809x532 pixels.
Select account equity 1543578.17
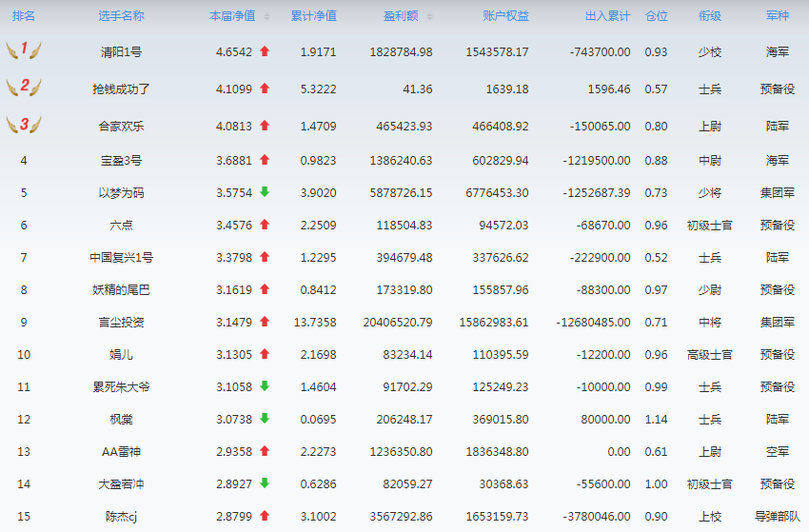click(x=498, y=52)
